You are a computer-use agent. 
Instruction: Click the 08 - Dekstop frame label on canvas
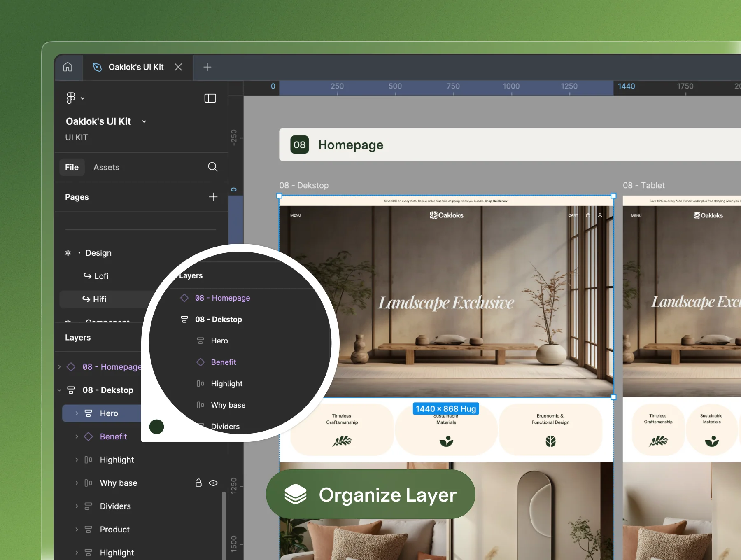[x=304, y=185]
